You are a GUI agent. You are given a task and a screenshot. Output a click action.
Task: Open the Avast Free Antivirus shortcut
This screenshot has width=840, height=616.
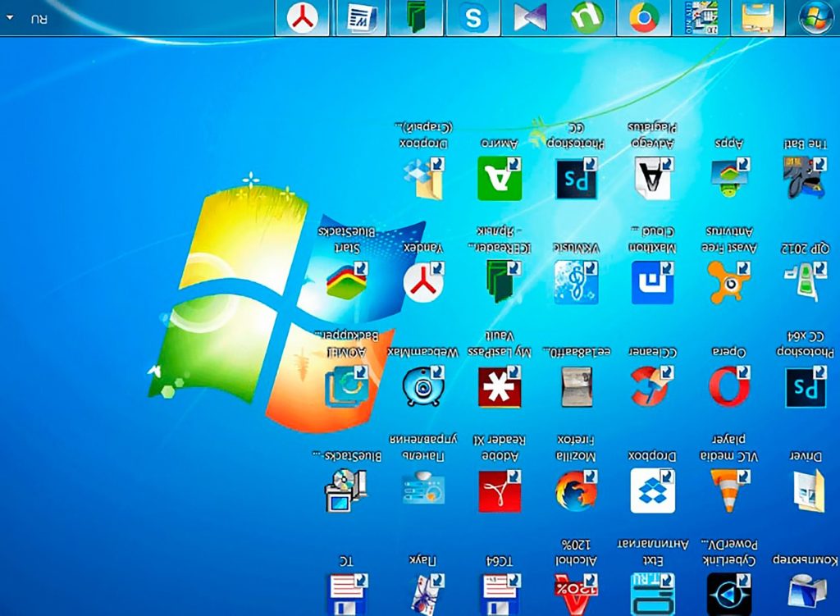pos(729,281)
